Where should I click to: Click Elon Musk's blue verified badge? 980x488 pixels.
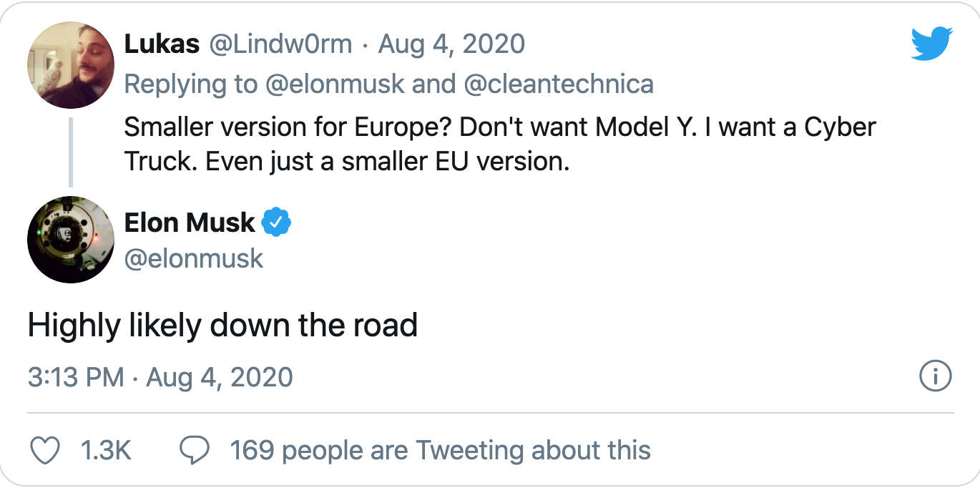coord(276,223)
